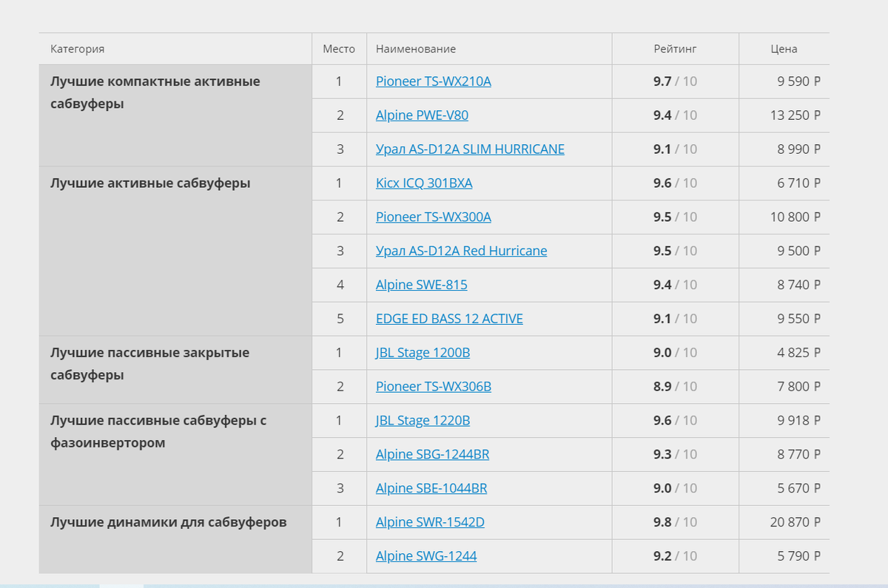
Task: Open Урал AS-D12A Red Hurricane link
Action: point(461,251)
